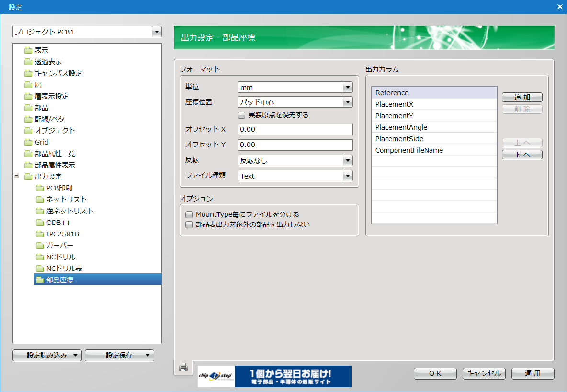Click the folder icon beside NCドリル表
Screen dimensions: 567x392
click(x=40, y=269)
